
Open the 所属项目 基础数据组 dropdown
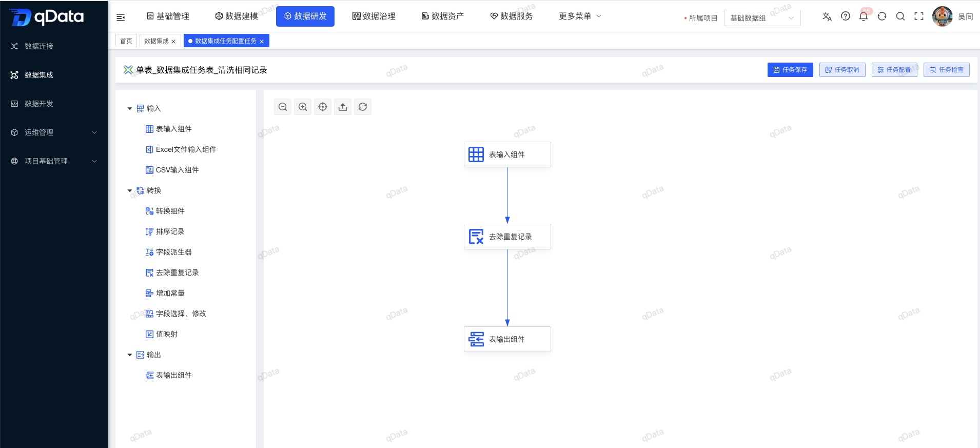pyautogui.click(x=762, y=18)
